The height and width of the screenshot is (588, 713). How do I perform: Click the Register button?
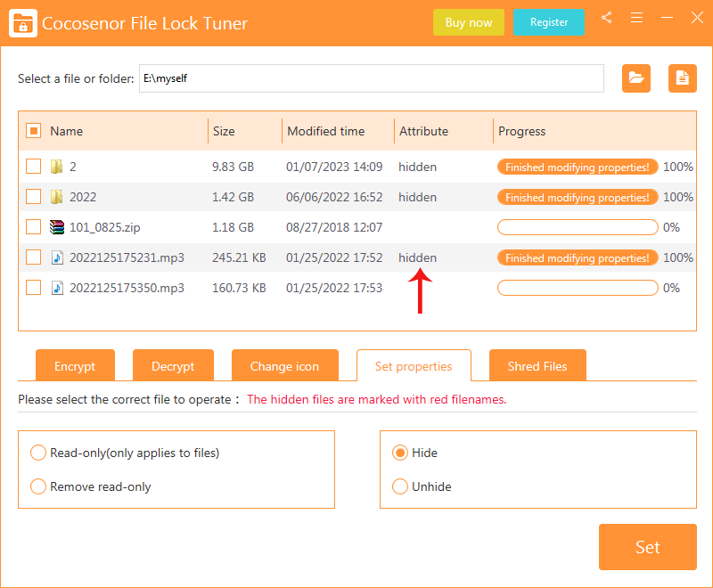(549, 22)
